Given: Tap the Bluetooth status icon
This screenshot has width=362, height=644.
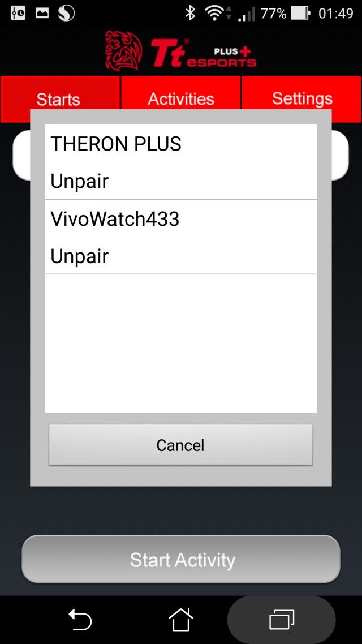Looking at the screenshot, I should point(190,13).
